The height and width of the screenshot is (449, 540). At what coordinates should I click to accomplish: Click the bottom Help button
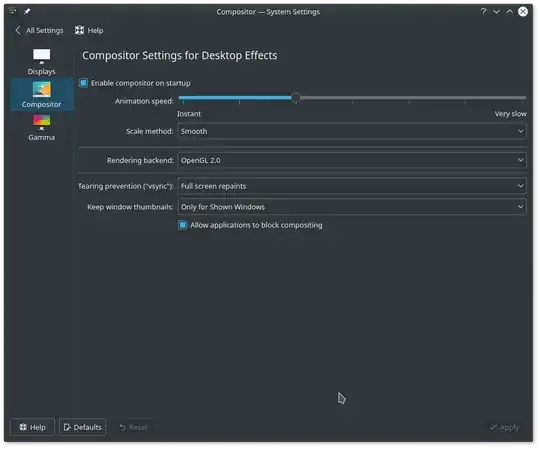(x=32, y=427)
